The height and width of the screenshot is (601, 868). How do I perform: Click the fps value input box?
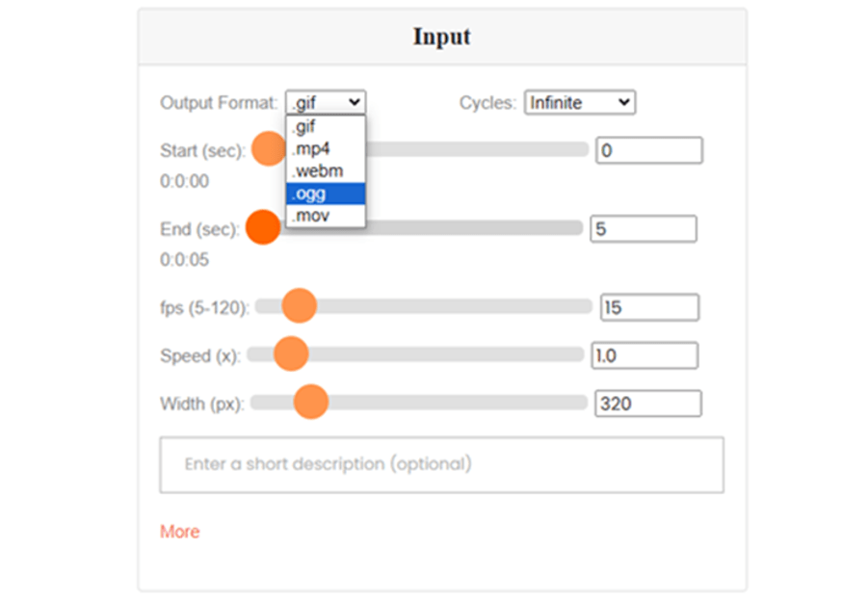[649, 307]
